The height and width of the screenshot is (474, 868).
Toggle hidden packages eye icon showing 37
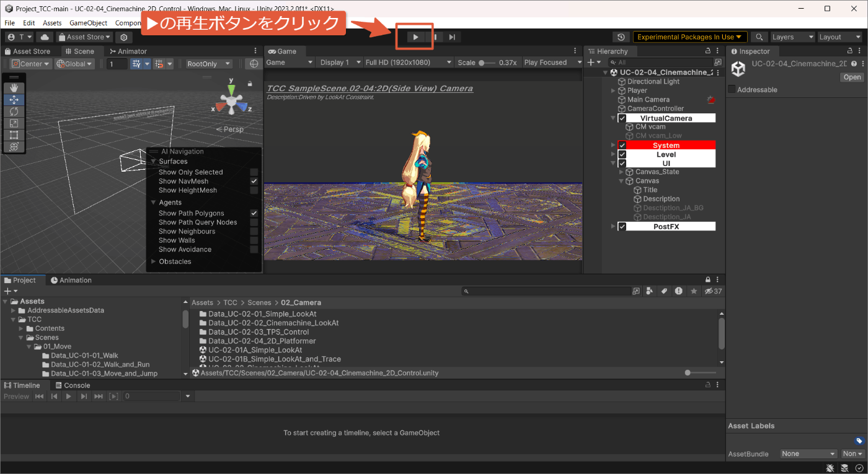point(714,291)
